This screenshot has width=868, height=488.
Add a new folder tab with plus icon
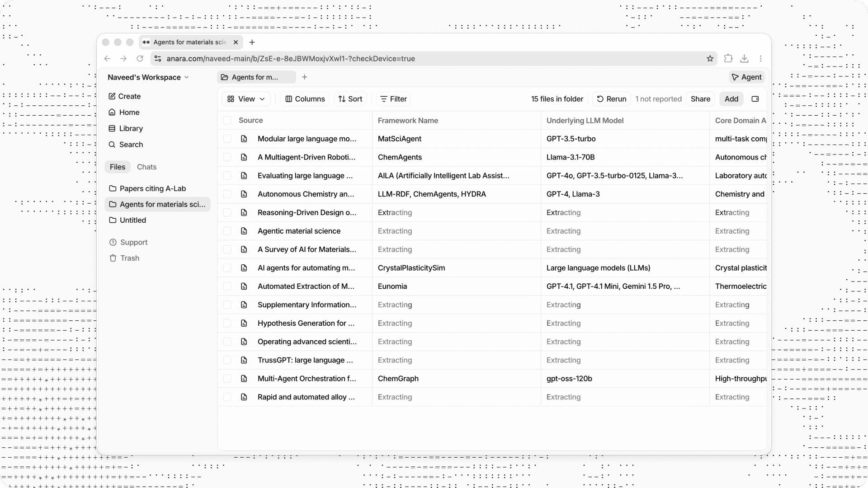[x=305, y=77]
